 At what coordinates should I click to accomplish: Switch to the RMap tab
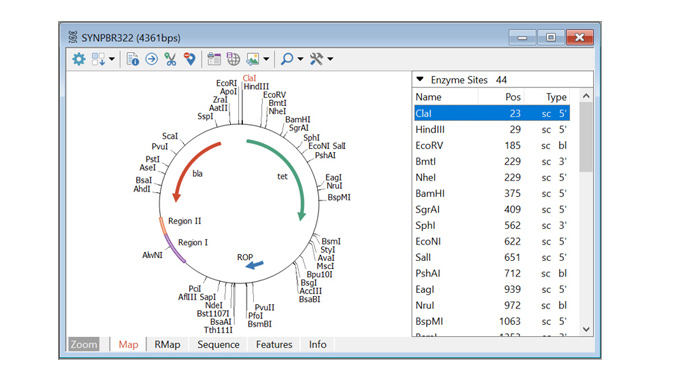167,344
